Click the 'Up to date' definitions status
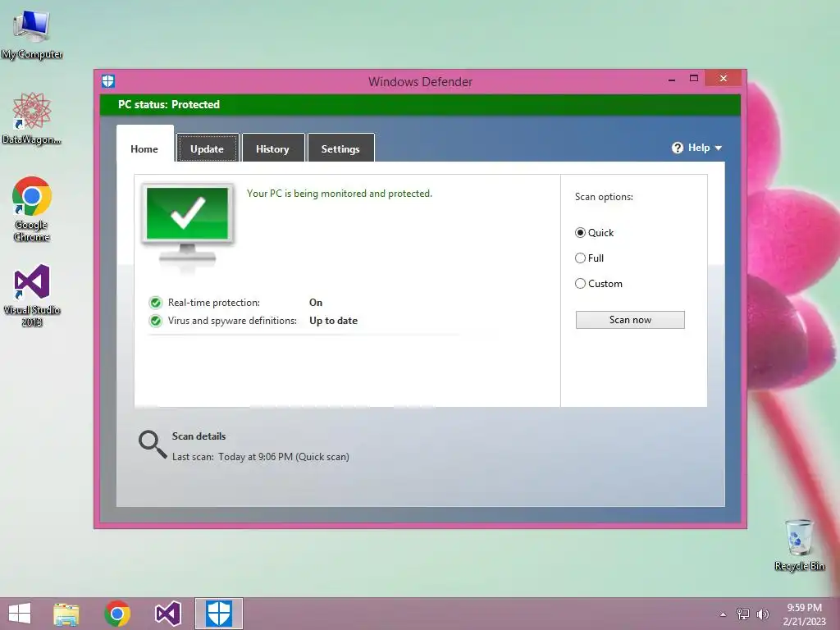Viewport: 840px width, 630px height. 333,321
